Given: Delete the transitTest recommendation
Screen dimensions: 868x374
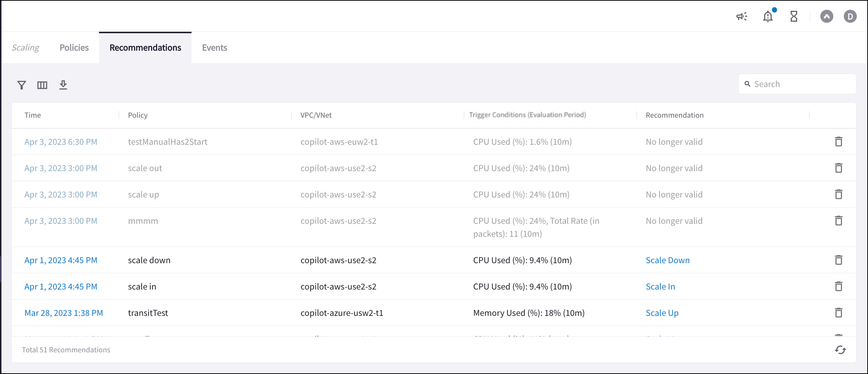Looking at the screenshot, I should pyautogui.click(x=839, y=313).
